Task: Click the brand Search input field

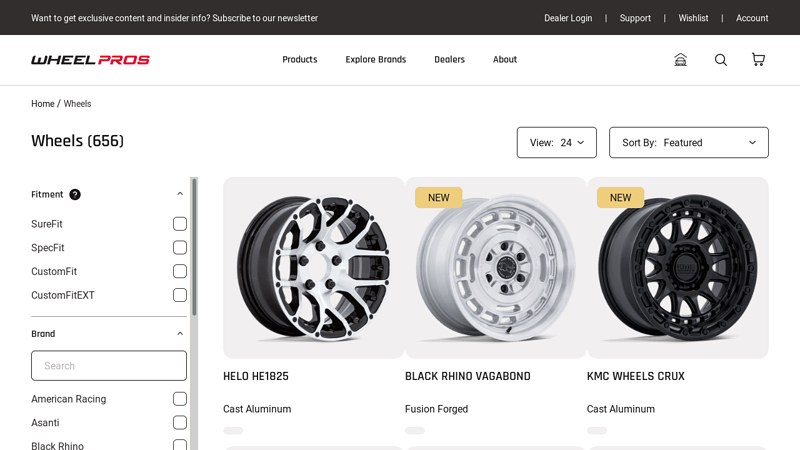Action: tap(109, 365)
